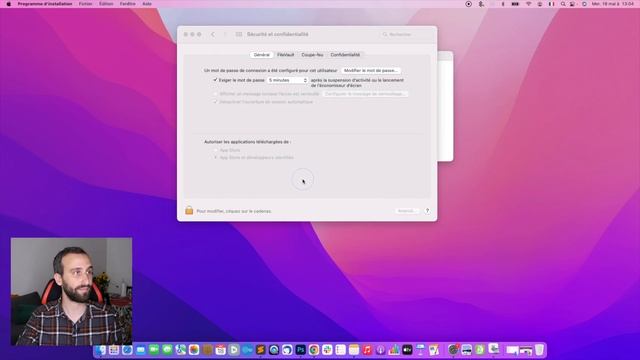Open Apple TV from the Dock
640x360 pixels.
pos(407,350)
